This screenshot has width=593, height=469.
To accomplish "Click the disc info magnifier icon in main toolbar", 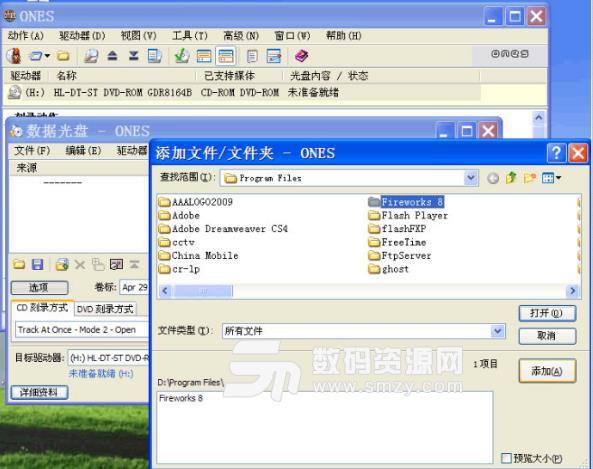I will click(x=91, y=56).
